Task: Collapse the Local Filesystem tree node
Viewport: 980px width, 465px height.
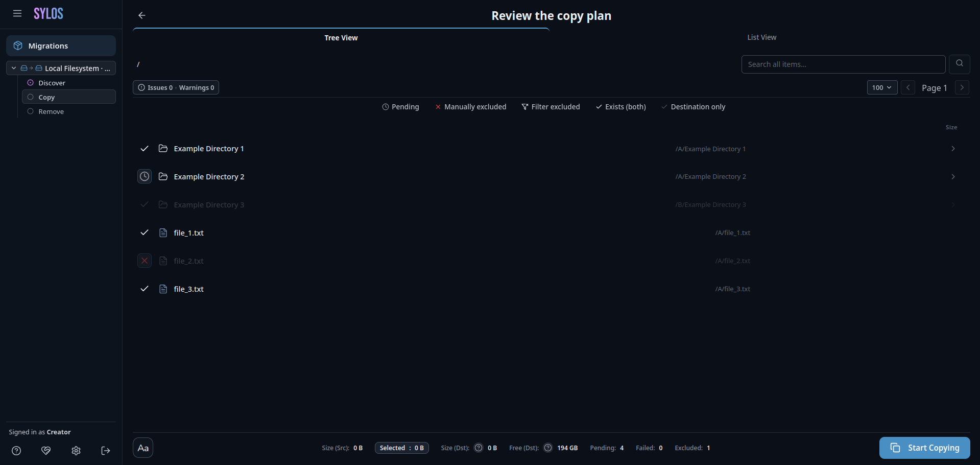Action: pos(14,68)
